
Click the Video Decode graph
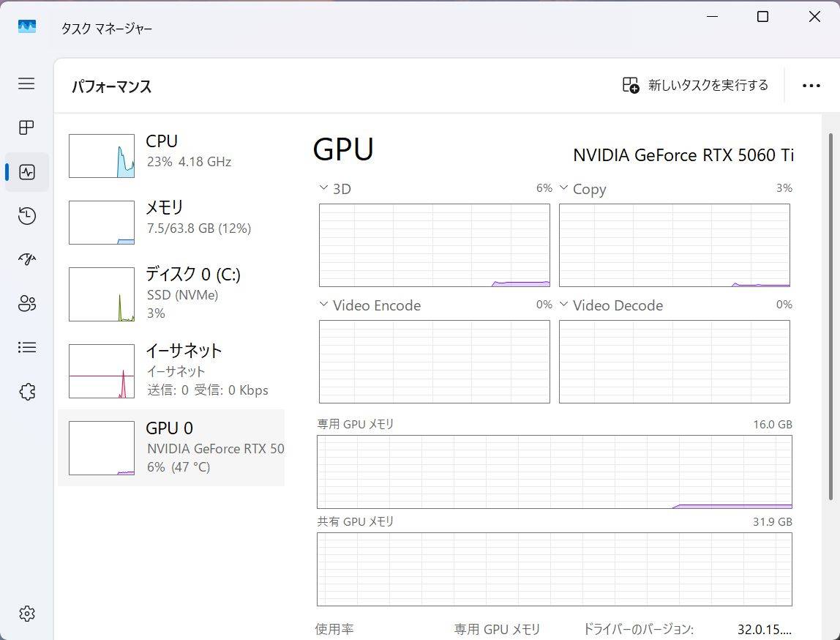pos(675,362)
